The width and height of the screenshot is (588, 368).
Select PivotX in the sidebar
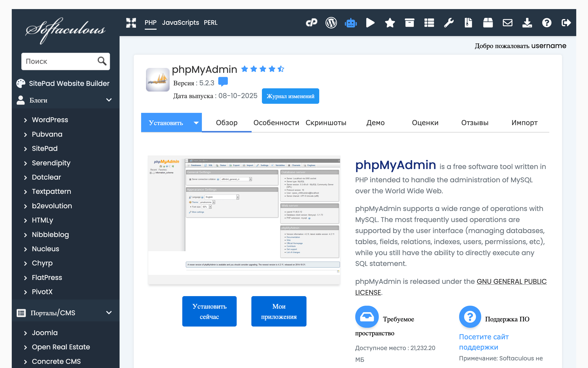42,292
